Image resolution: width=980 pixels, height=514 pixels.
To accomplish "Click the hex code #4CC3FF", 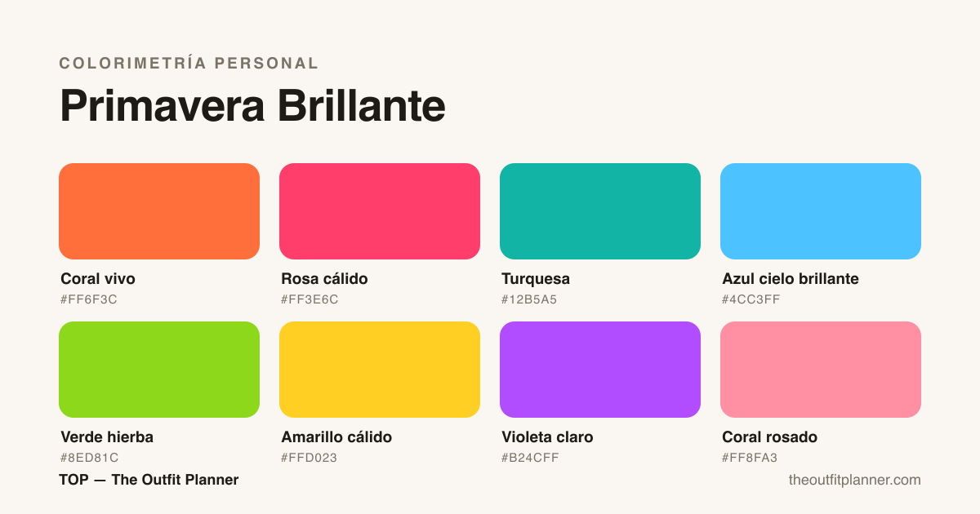I will [751, 299].
